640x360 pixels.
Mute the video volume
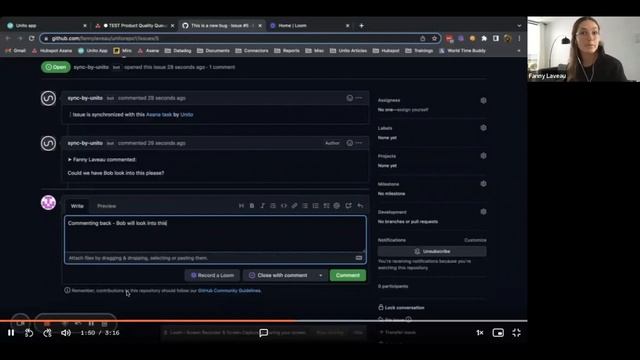pyautogui.click(x=66, y=333)
